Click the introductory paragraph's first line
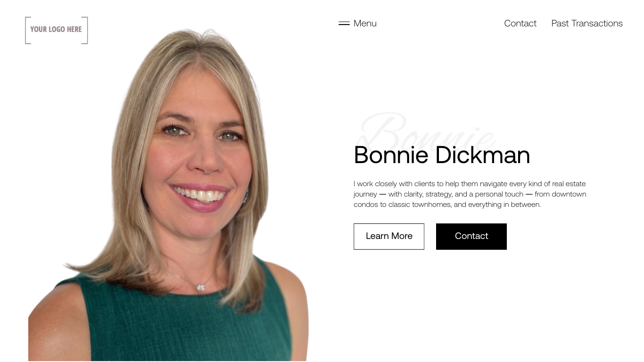The height and width of the screenshot is (362, 644). tap(470, 184)
